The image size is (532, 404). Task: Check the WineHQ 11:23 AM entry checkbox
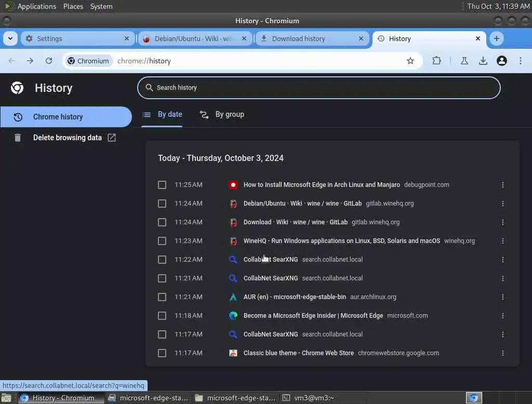click(x=162, y=241)
